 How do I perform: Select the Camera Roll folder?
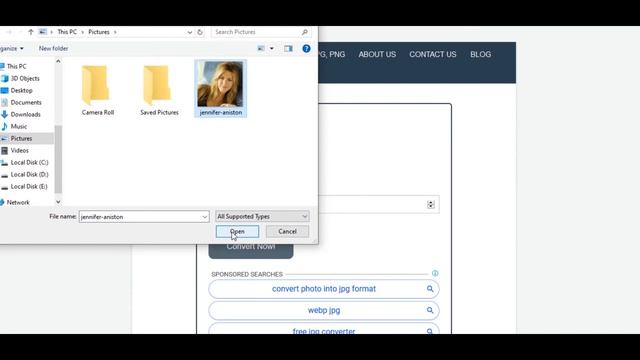[98, 90]
